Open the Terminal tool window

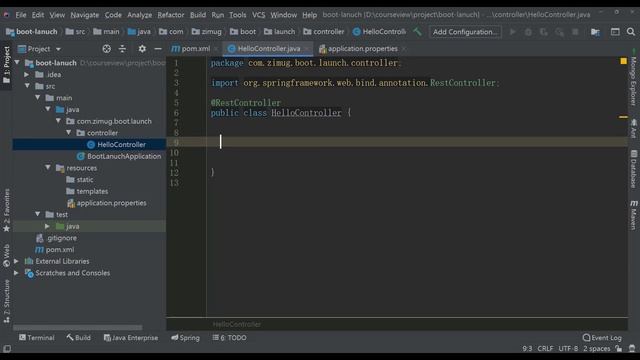(36, 338)
